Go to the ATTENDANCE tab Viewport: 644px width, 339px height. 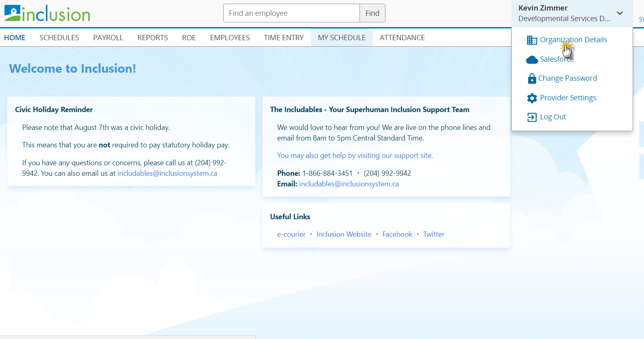pos(402,38)
